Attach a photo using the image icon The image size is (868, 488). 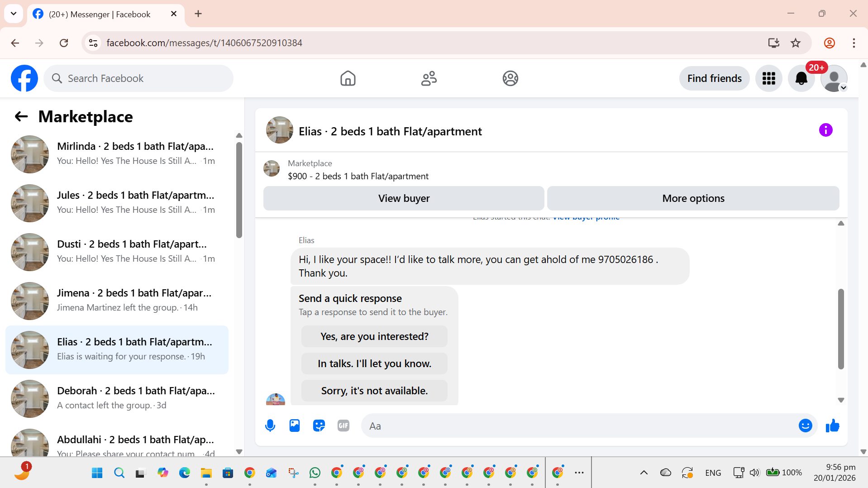(x=295, y=426)
